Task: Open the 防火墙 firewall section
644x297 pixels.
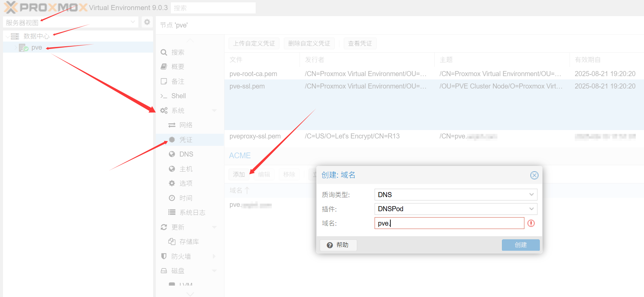Action: pyautogui.click(x=181, y=256)
